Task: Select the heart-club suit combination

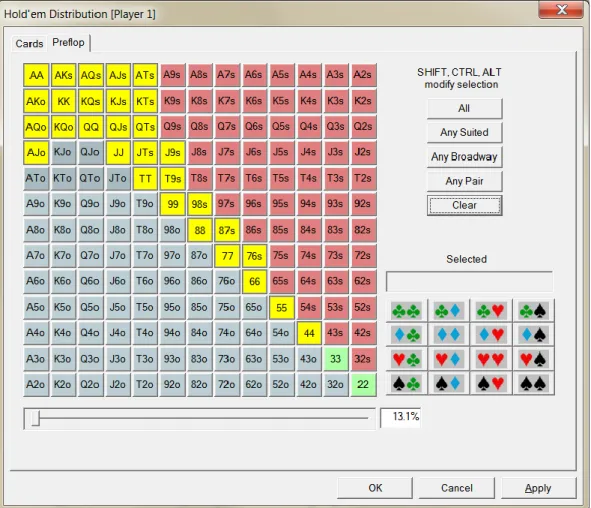Action: point(406,359)
